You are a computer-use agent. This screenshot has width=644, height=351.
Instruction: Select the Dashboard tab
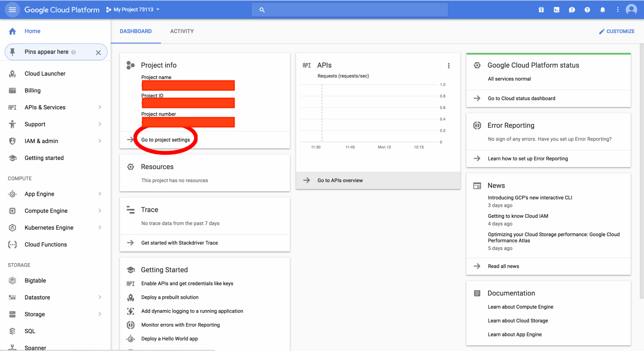click(x=136, y=31)
